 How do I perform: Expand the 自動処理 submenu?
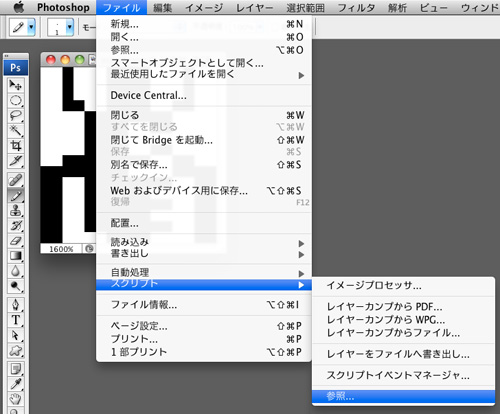click(204, 273)
